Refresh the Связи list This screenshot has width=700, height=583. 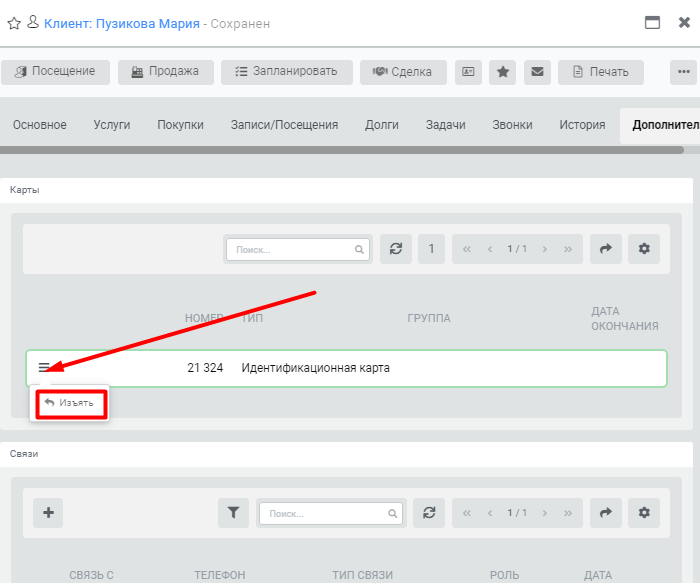tap(429, 512)
